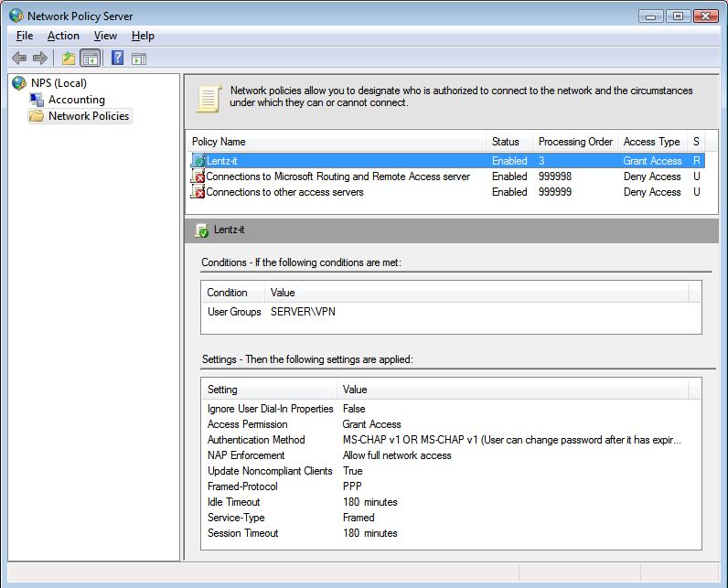Click the Access Type column header
This screenshot has width=728, height=588.
[x=651, y=142]
